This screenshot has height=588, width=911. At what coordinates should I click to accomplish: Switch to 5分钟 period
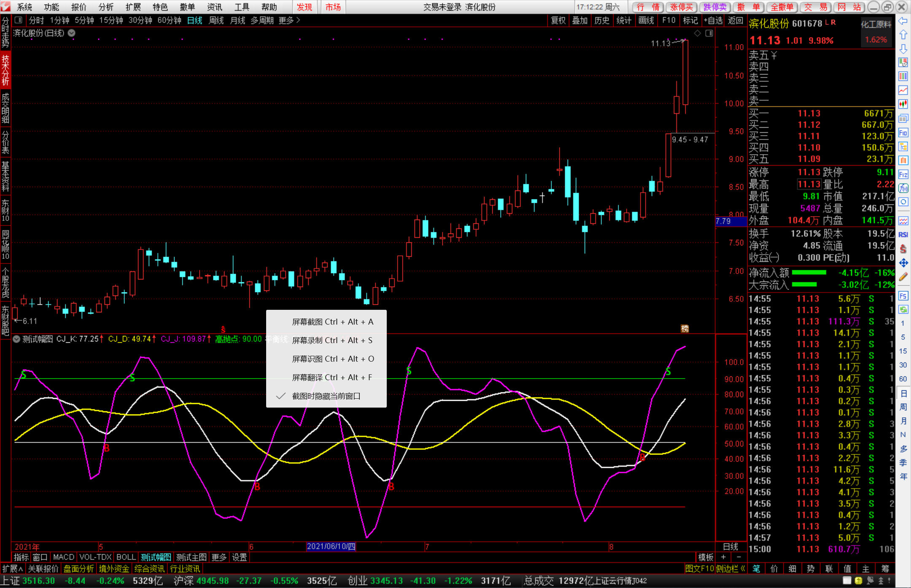point(84,20)
